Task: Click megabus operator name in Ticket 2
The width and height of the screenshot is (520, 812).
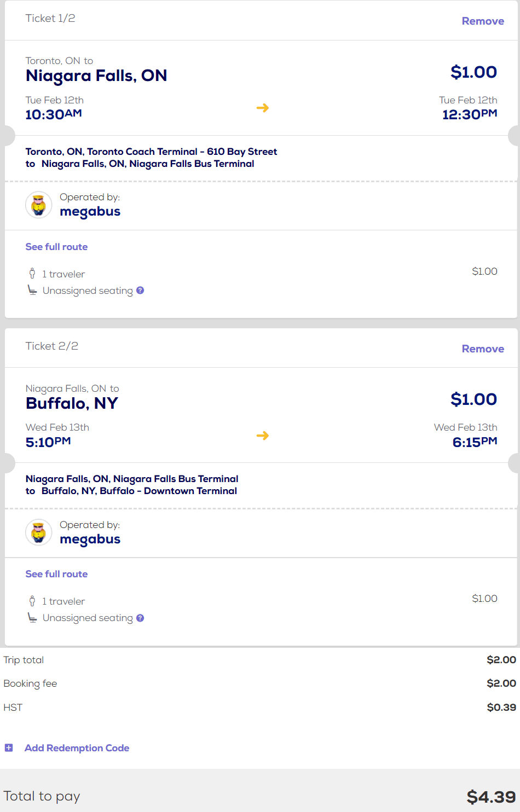Action: (x=90, y=540)
